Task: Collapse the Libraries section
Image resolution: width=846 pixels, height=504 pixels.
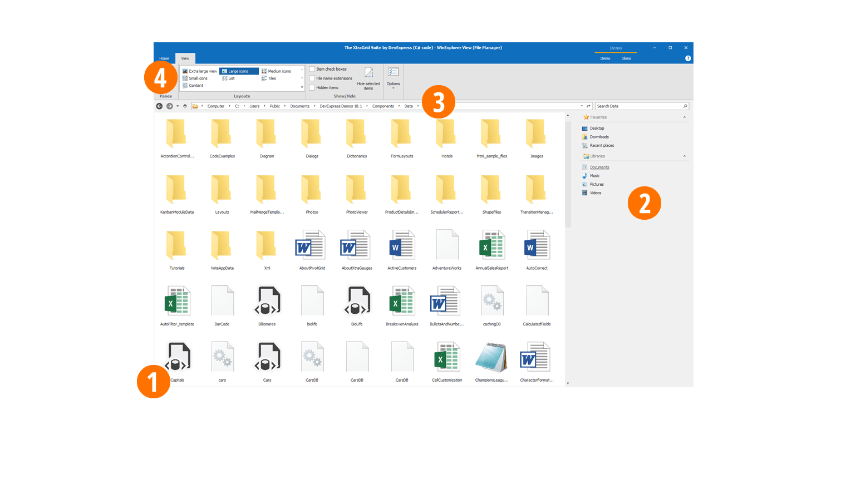Action: 684,156
